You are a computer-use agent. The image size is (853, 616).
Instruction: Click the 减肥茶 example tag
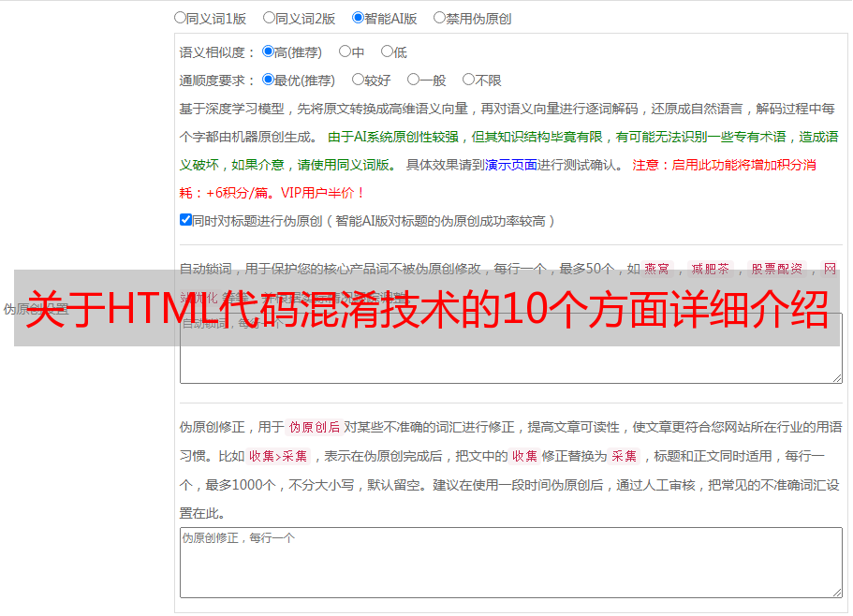pos(710,269)
